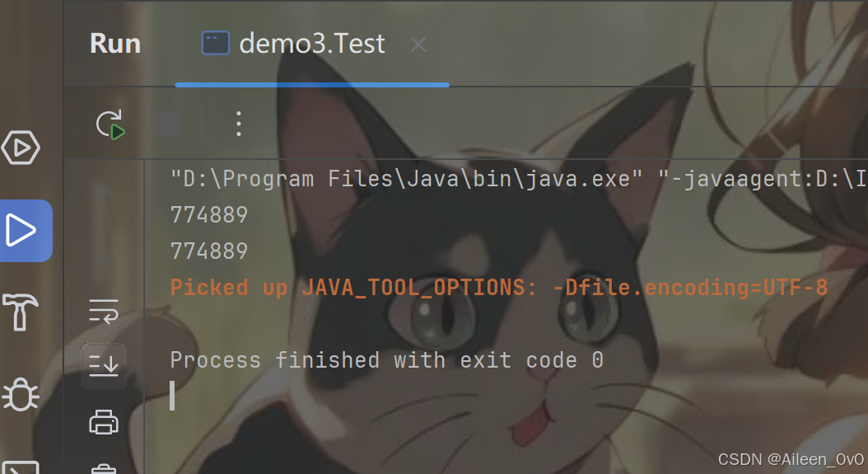The image size is (868, 474).
Task: Toggle scroll to end of console
Action: [104, 365]
